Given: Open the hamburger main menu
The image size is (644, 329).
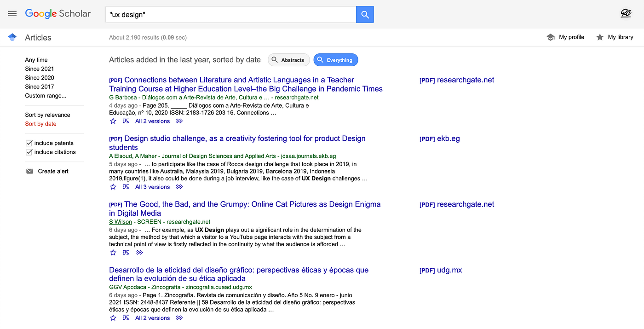Looking at the screenshot, I should tap(12, 14).
